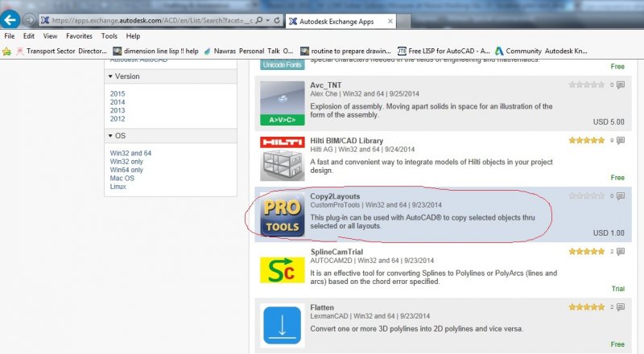Click Hilti BIM/CAD Library star rating
Viewport: 644px width, 354px height.
tap(587, 140)
